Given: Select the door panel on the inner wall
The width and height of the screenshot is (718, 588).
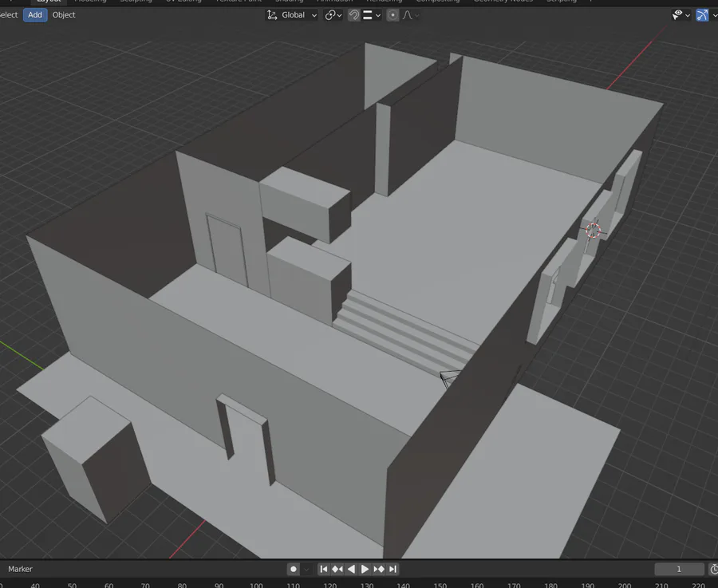Looking at the screenshot, I should pyautogui.click(x=227, y=250).
